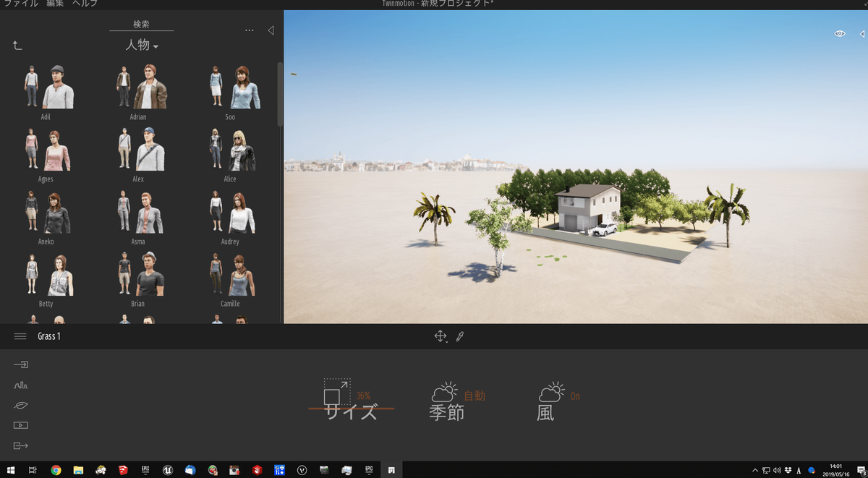
Task: Adjust the 36% size slider bar
Action: click(x=352, y=409)
